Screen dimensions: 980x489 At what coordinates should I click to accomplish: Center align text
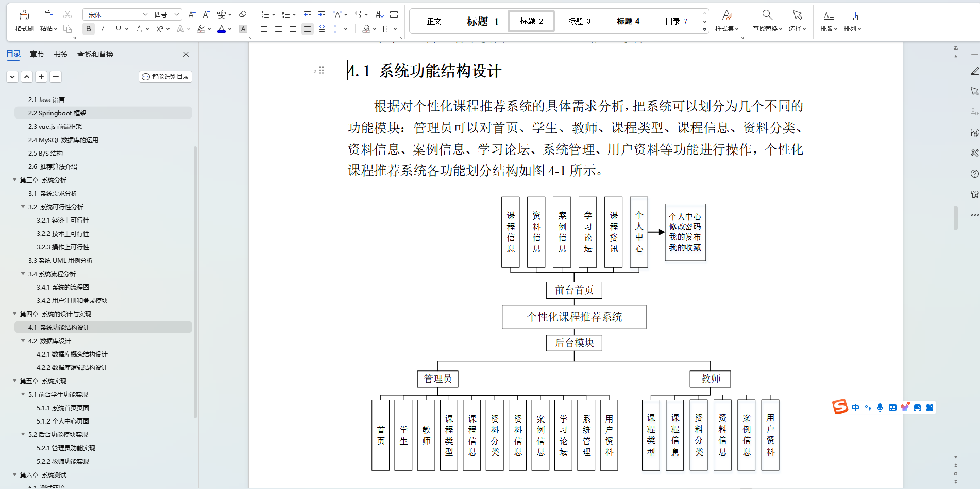point(278,29)
